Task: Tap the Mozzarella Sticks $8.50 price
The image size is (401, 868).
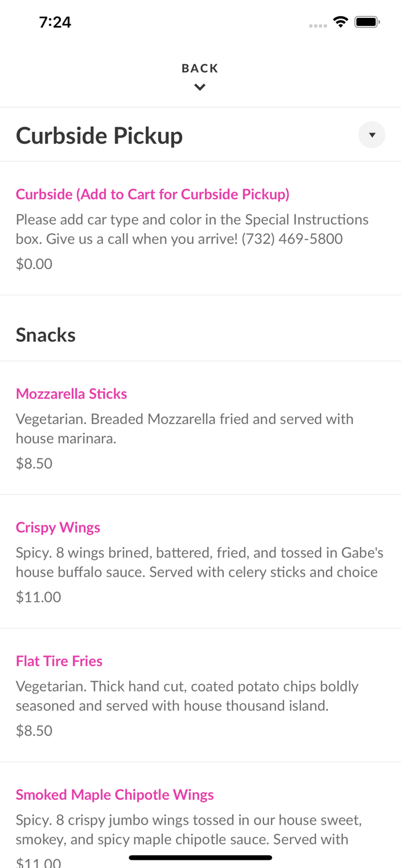Action: pyautogui.click(x=34, y=464)
